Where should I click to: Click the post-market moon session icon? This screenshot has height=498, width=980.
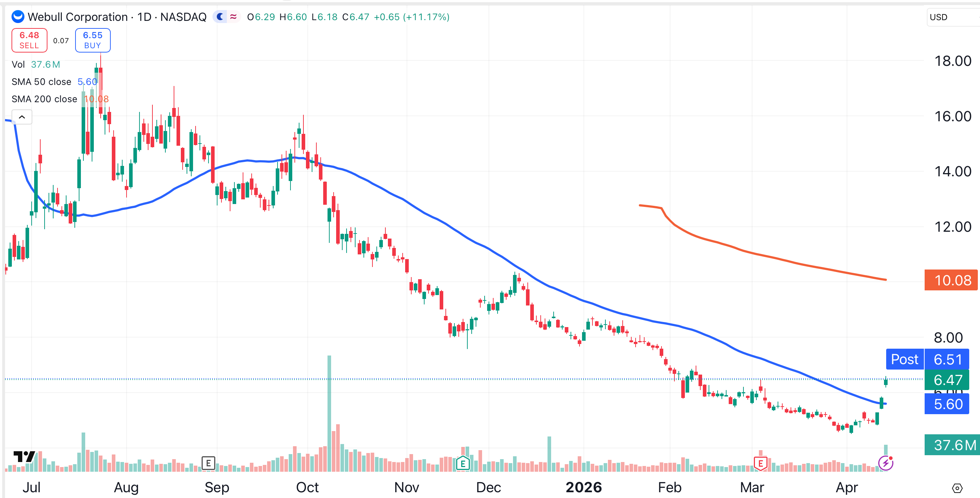[220, 17]
